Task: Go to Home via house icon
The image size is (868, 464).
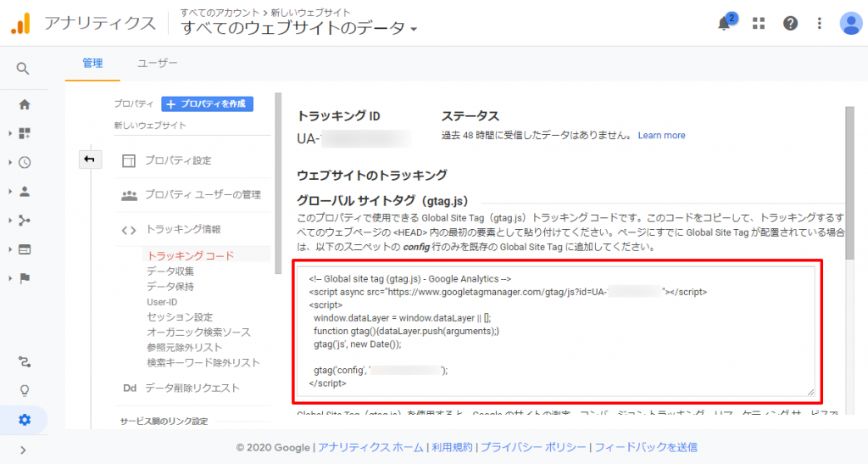Action: pos(25,104)
